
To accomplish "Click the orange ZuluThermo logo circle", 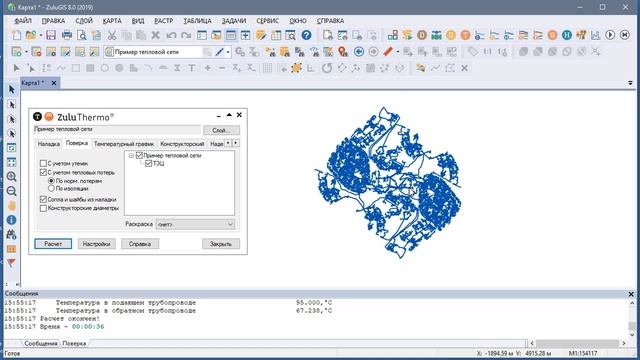I will pyautogui.click(x=49, y=117).
